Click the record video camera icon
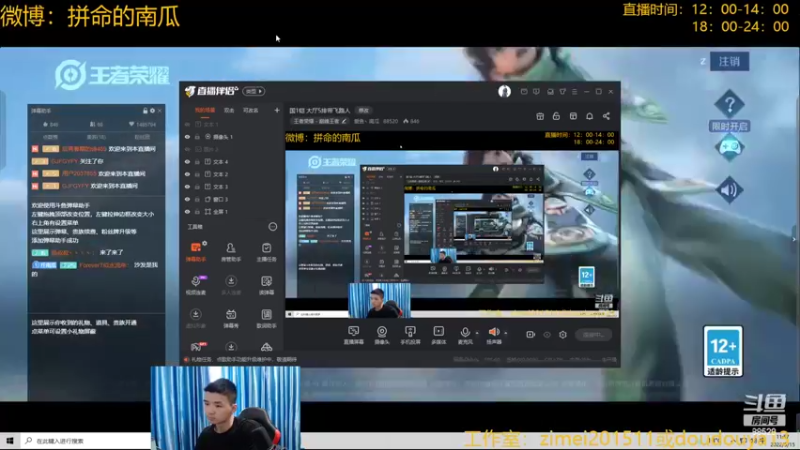 click(x=531, y=335)
